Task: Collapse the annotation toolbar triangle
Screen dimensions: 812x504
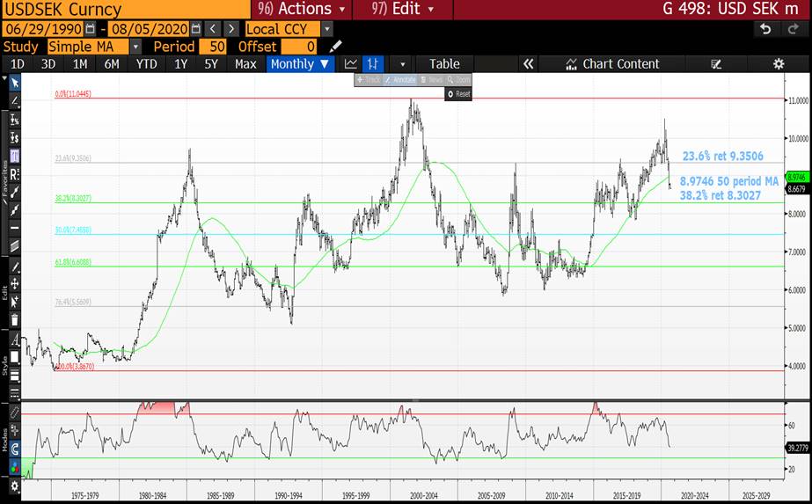Action: 4,79
